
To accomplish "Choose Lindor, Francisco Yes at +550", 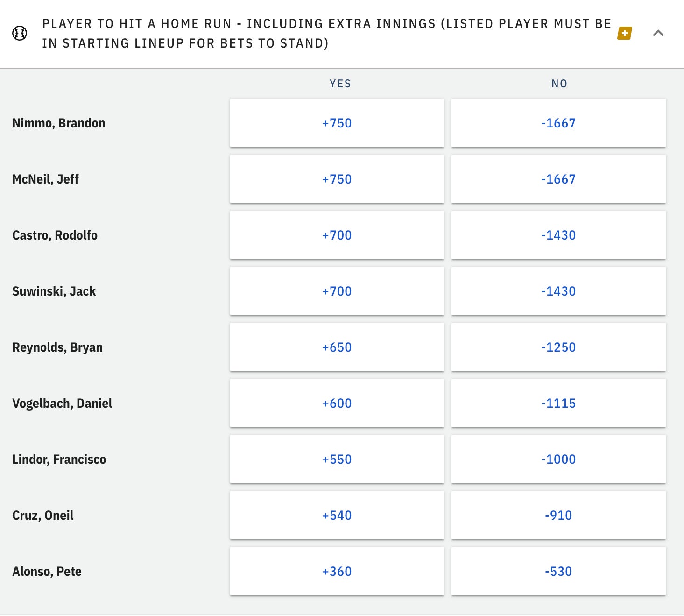I will [x=337, y=459].
